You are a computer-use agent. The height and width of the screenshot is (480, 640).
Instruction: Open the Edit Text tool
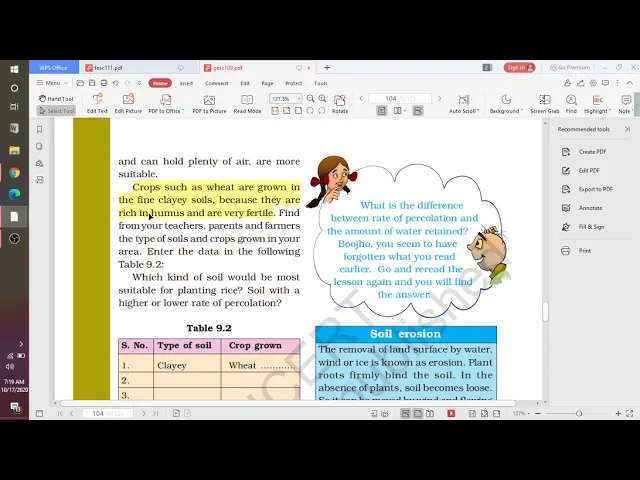click(x=97, y=104)
